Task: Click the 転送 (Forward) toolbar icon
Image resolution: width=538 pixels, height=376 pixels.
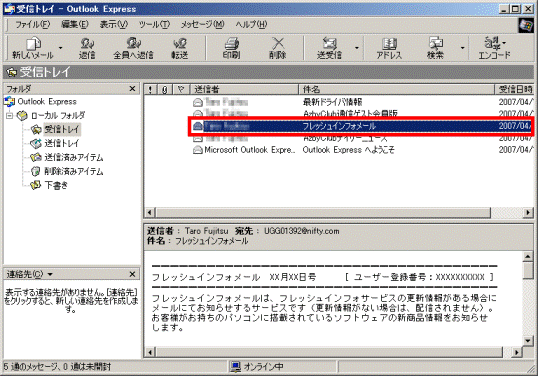Action: [180, 48]
